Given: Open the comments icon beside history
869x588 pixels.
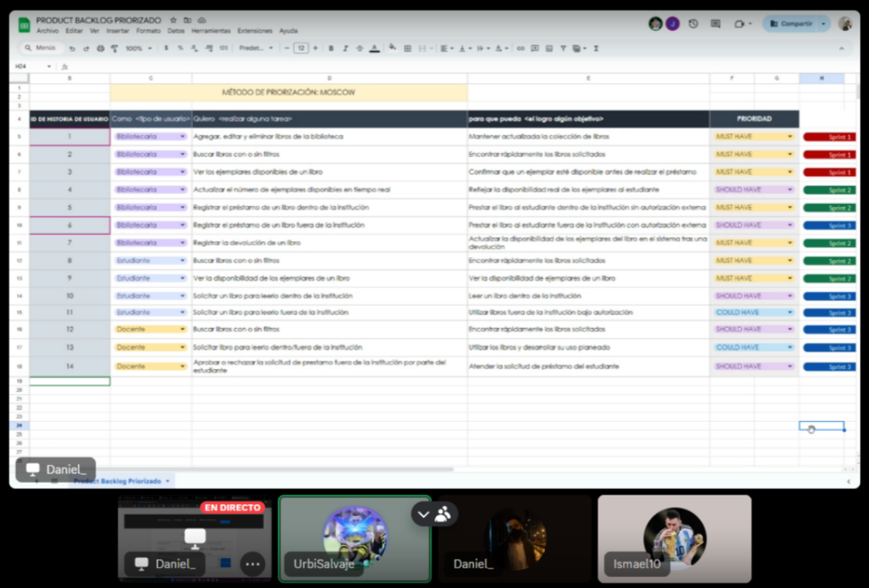Looking at the screenshot, I should coord(715,24).
